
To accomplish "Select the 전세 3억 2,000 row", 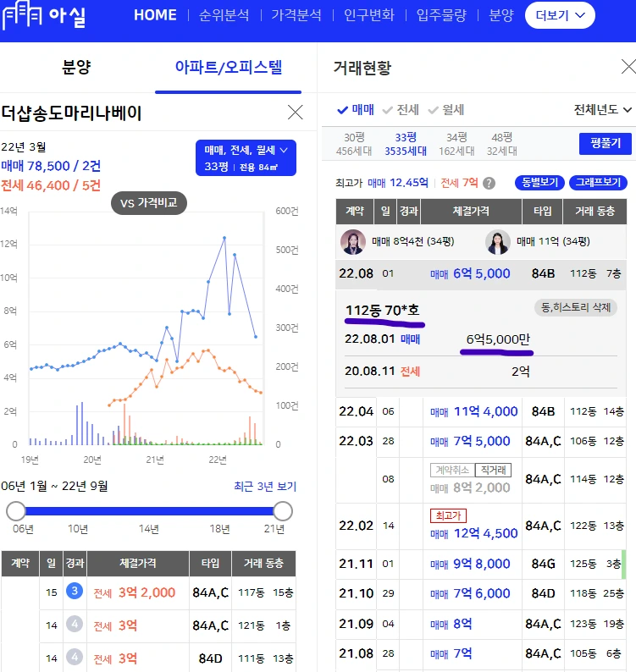I will 148,592.
